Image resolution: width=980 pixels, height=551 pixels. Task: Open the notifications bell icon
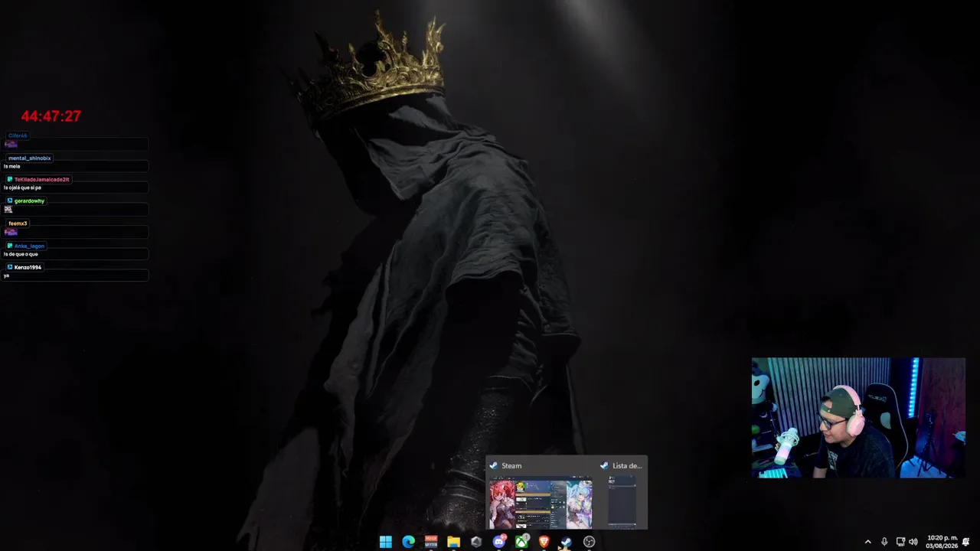966,542
